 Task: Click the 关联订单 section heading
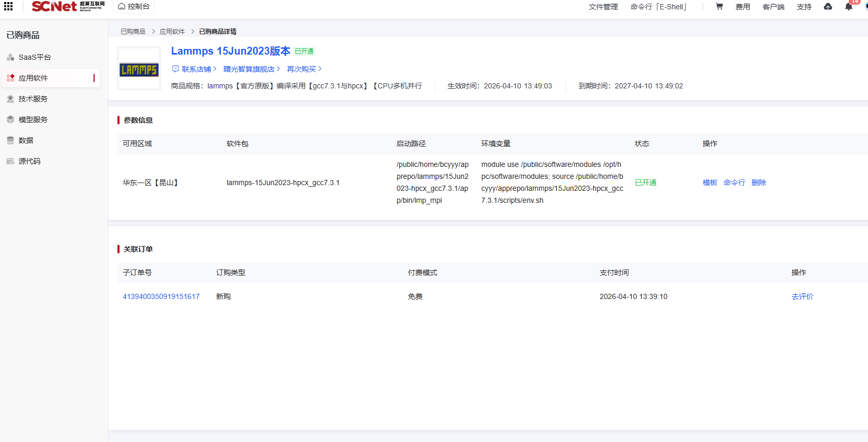138,249
